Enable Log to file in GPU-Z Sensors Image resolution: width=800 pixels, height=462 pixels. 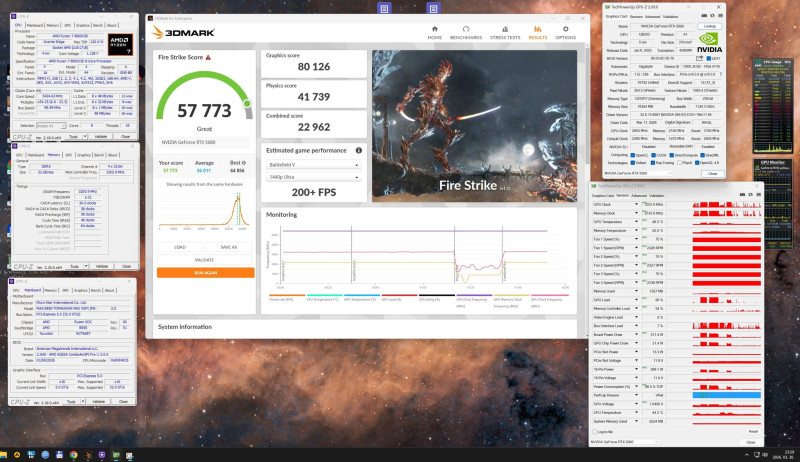pyautogui.click(x=595, y=431)
